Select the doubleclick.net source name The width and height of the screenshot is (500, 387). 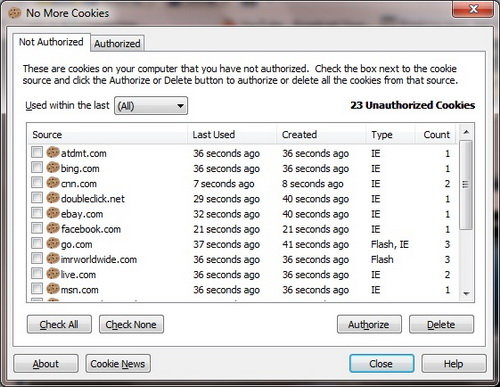[93, 199]
